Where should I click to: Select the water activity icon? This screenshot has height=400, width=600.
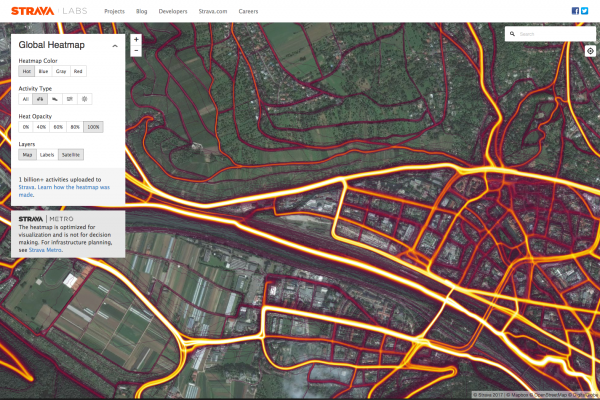click(x=70, y=99)
